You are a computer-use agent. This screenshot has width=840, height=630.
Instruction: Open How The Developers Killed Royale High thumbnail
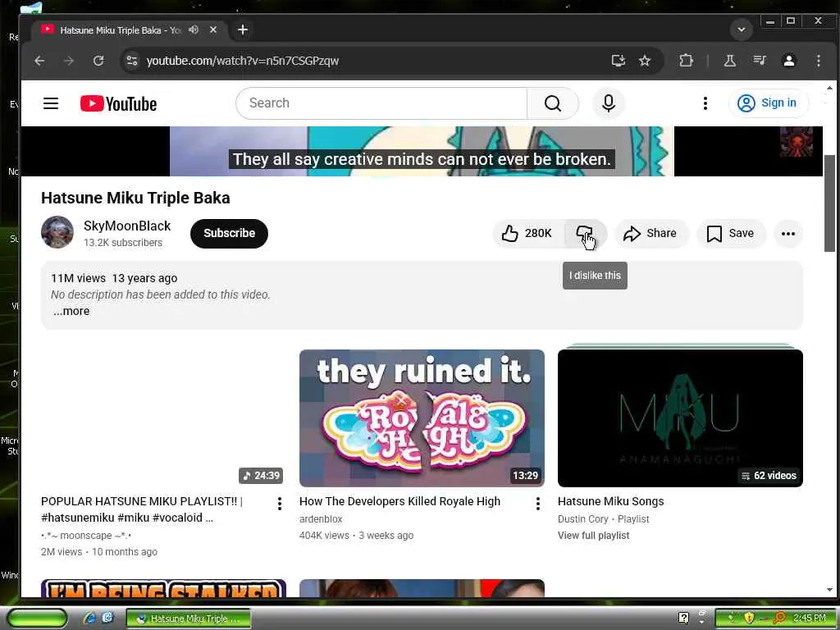[422, 418]
